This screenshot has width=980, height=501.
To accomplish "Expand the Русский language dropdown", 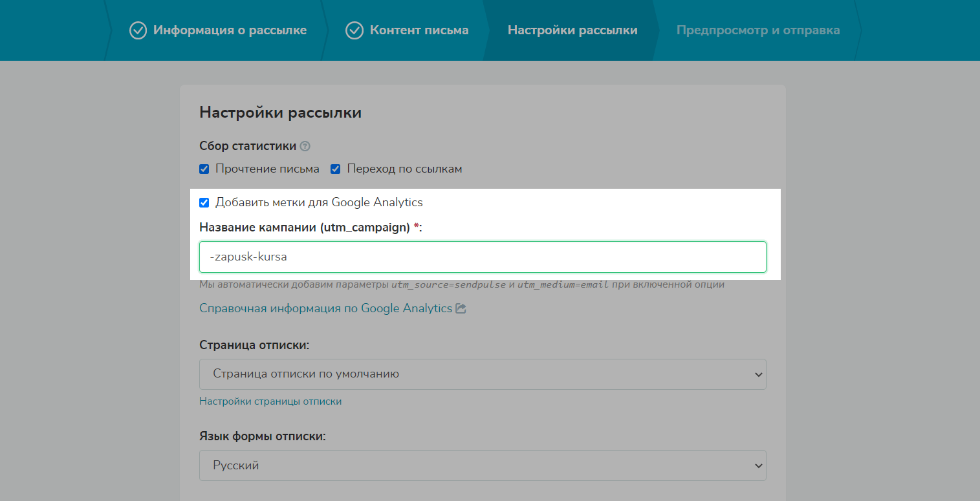I will coord(482,465).
